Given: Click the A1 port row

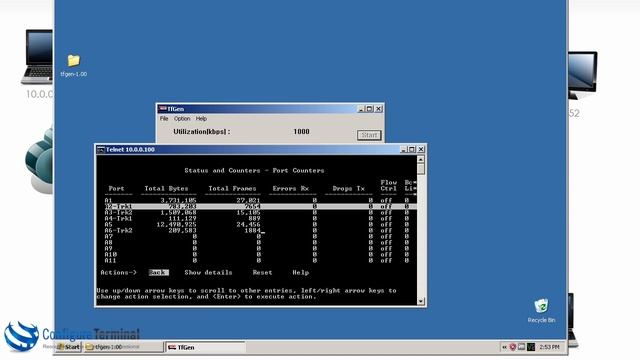Looking at the screenshot, I should click(x=257, y=200).
